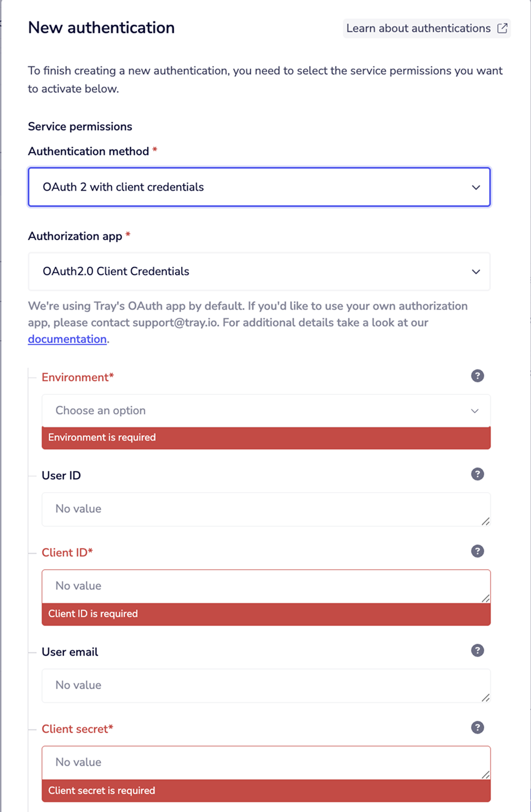Click the resize handle of the Client secret field
531x812 pixels.
pos(485,776)
